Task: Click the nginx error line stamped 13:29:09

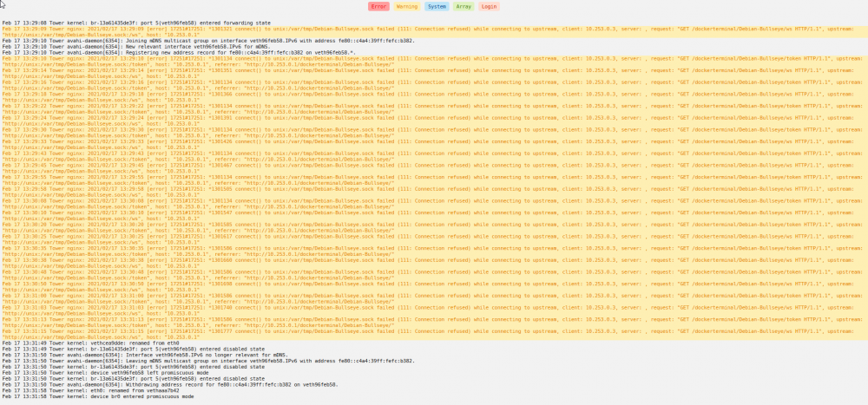Action: click(x=434, y=31)
